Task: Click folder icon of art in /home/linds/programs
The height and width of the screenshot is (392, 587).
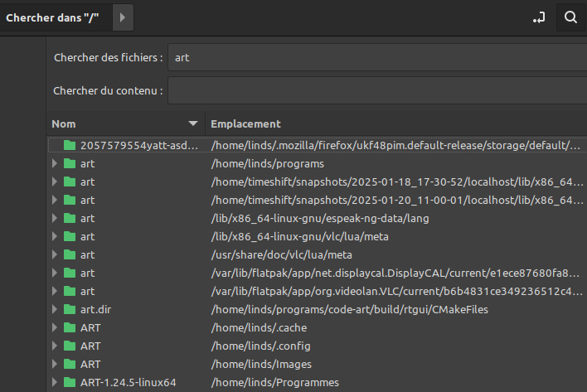Action: [x=70, y=163]
